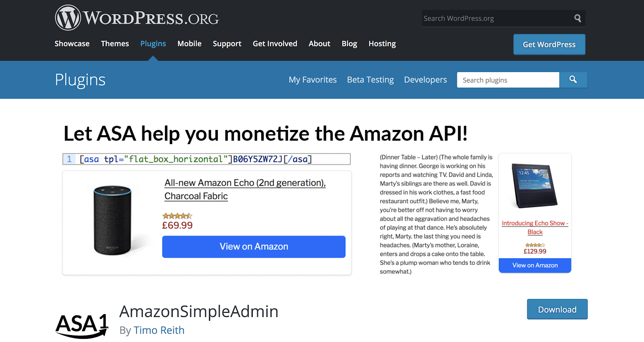This screenshot has width=644, height=342.
Task: Click the Timo Reith author link
Action: (159, 330)
